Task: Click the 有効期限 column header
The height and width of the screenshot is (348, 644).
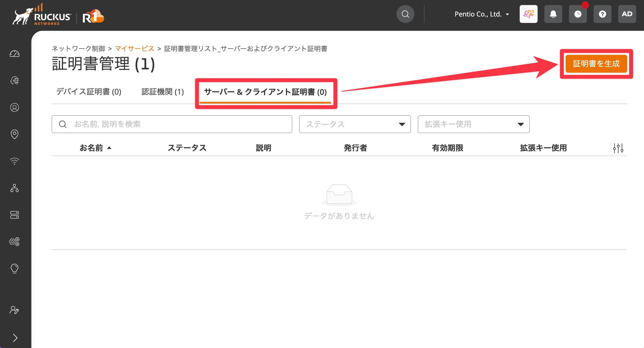Action: click(447, 148)
